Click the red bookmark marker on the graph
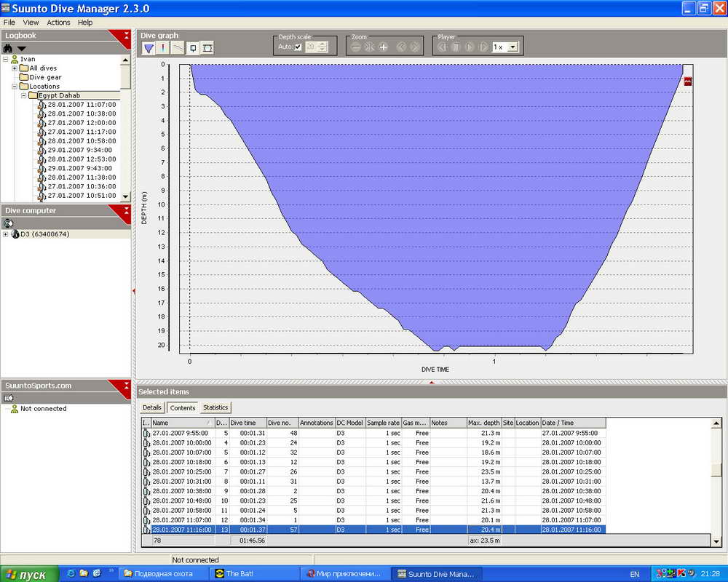This screenshot has height=582, width=728. (688, 81)
